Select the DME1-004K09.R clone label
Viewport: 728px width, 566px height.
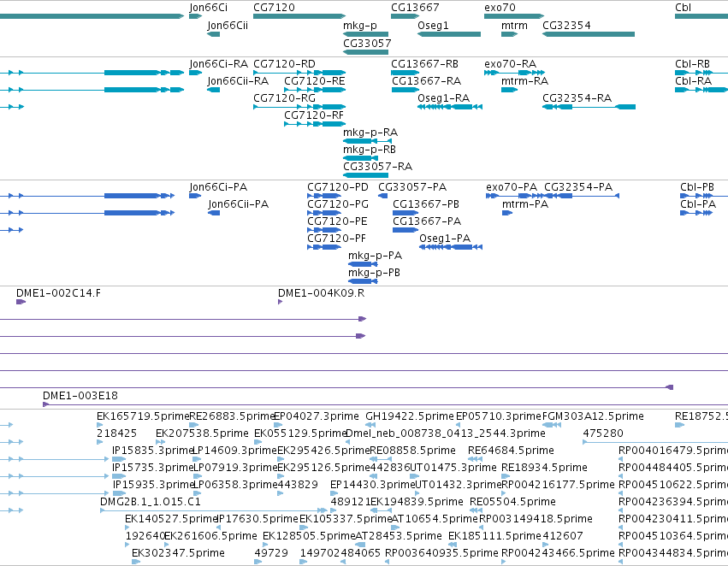[x=321, y=293]
